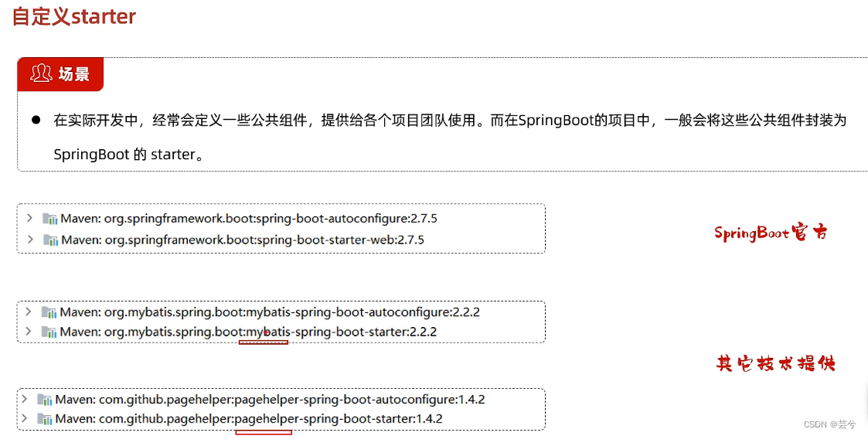868x436 pixels.
Task: Expand the mybatis-spring-boot-autoconfigure:2.2.2 entry
Action: [x=29, y=312]
